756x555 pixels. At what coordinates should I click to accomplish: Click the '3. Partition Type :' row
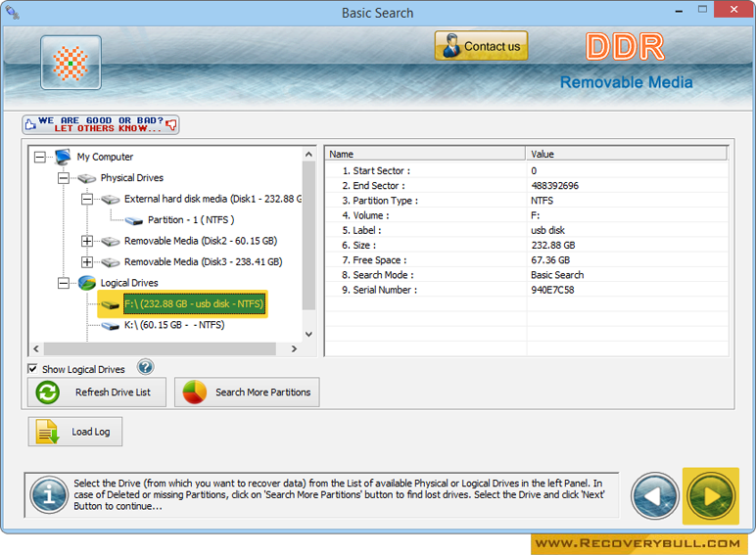[x=527, y=201]
